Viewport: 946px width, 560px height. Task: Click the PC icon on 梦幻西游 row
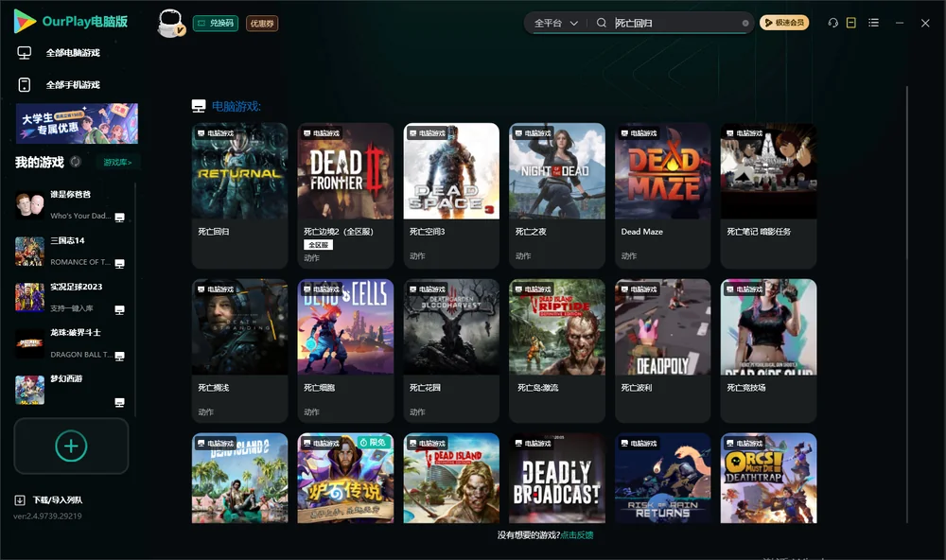[x=119, y=403]
